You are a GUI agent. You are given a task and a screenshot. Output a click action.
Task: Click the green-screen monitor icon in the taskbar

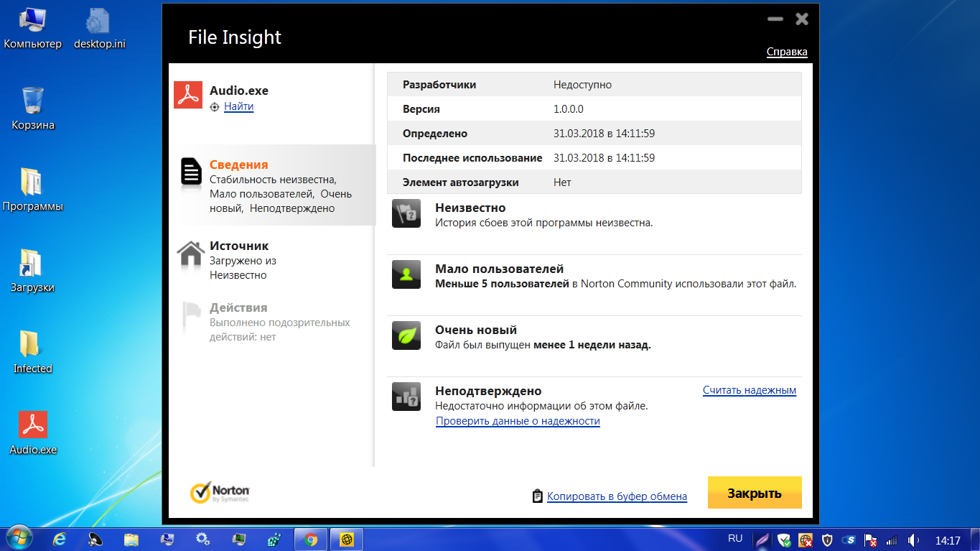point(239,539)
